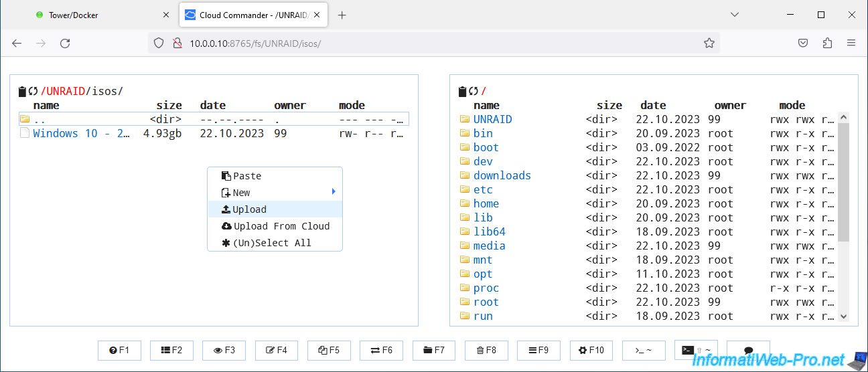Click the right panel vertical scrollbar
This screenshot has height=372, width=868.
843,181
